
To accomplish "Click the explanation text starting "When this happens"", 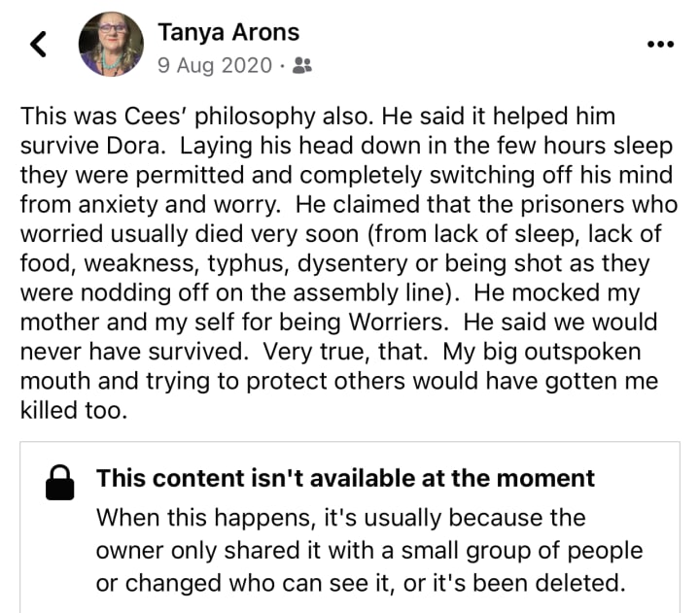I will 340,516.
